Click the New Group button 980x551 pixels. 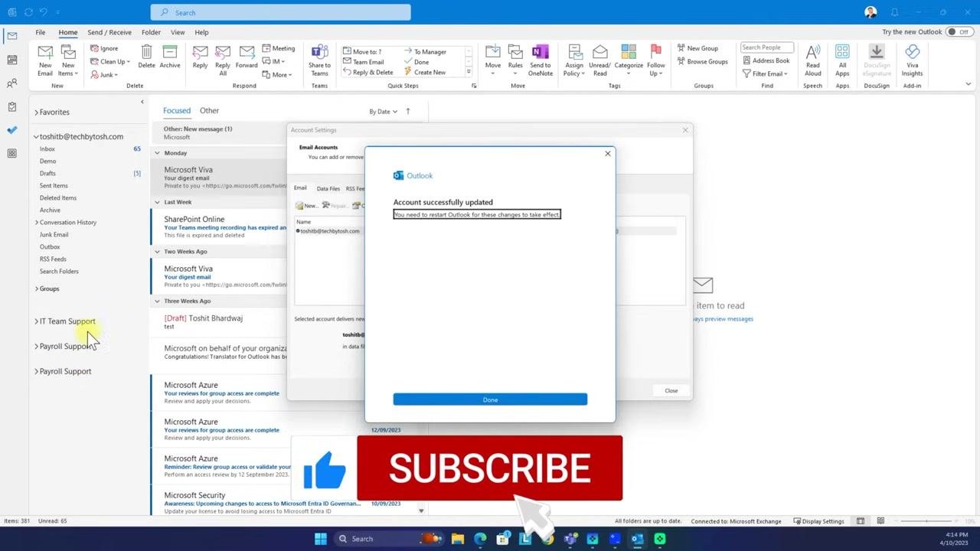click(x=697, y=48)
